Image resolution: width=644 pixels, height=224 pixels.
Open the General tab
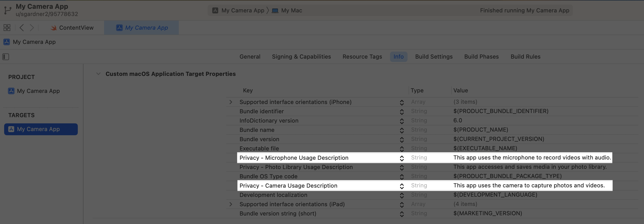click(250, 57)
